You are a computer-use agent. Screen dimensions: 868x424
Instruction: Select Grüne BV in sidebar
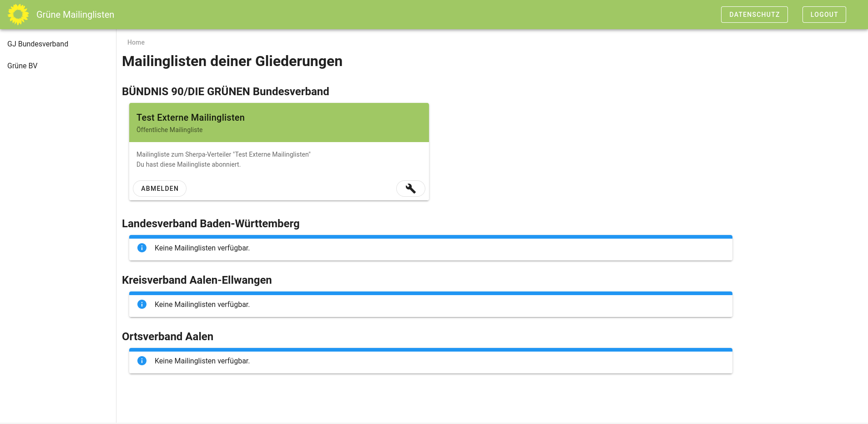coord(22,66)
